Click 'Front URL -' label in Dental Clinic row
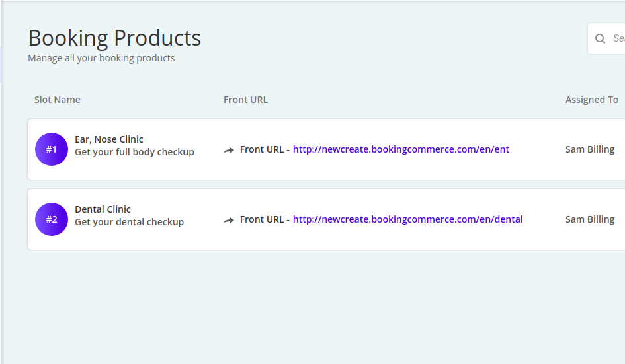Image resolution: width=625 pixels, height=364 pixels. pos(265,219)
